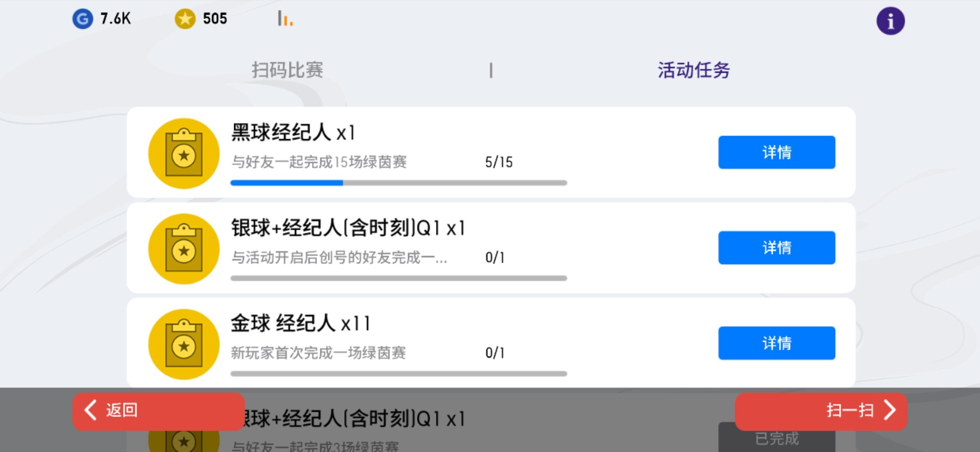
Task: Tap the blue G currency icon
Action: [x=83, y=19]
